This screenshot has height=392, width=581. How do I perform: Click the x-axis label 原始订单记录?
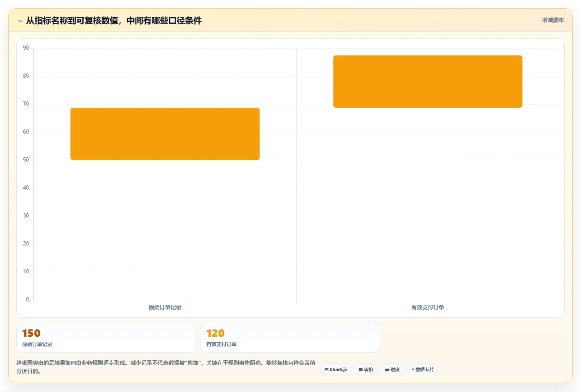click(x=165, y=307)
